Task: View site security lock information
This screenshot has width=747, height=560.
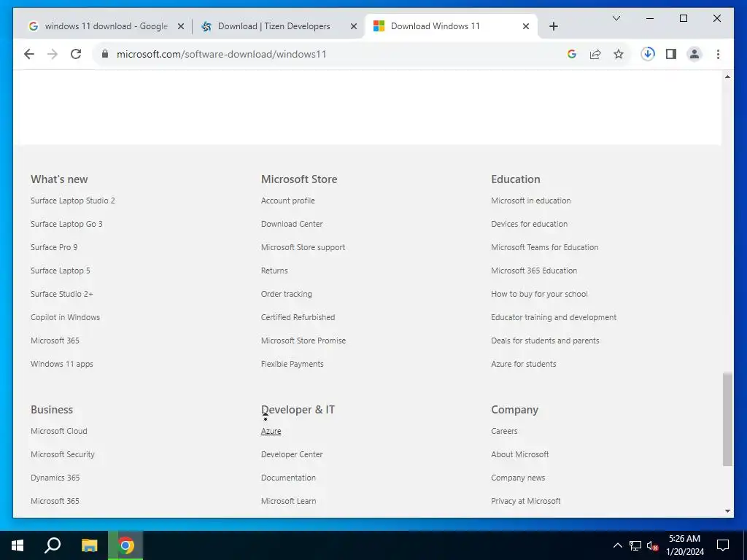Action: point(105,54)
